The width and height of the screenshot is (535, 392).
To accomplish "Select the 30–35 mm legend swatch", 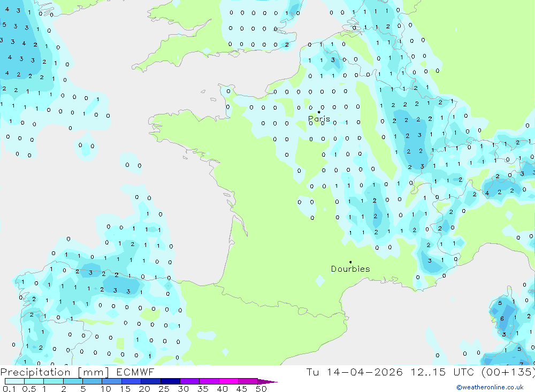I will 190,381.
